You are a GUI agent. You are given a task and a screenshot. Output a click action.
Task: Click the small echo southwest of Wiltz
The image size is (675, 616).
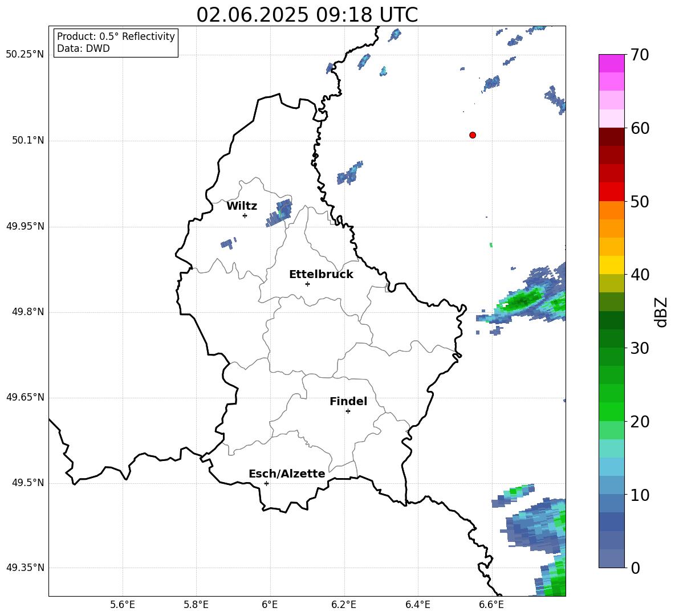click(x=228, y=243)
